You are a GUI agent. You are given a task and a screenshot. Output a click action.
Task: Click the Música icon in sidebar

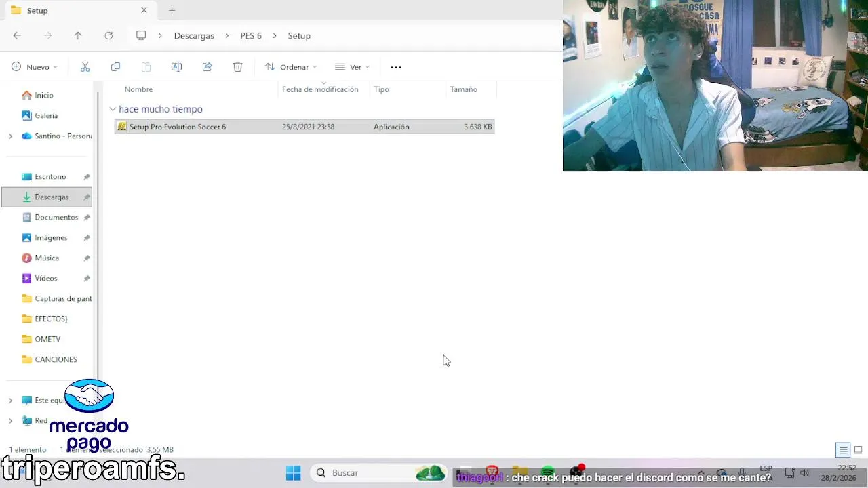point(26,258)
